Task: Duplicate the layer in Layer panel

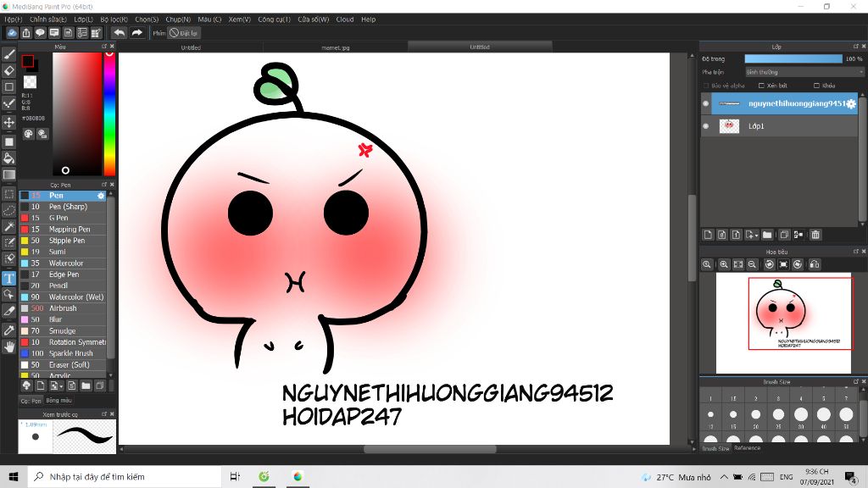Action: pyautogui.click(x=784, y=235)
